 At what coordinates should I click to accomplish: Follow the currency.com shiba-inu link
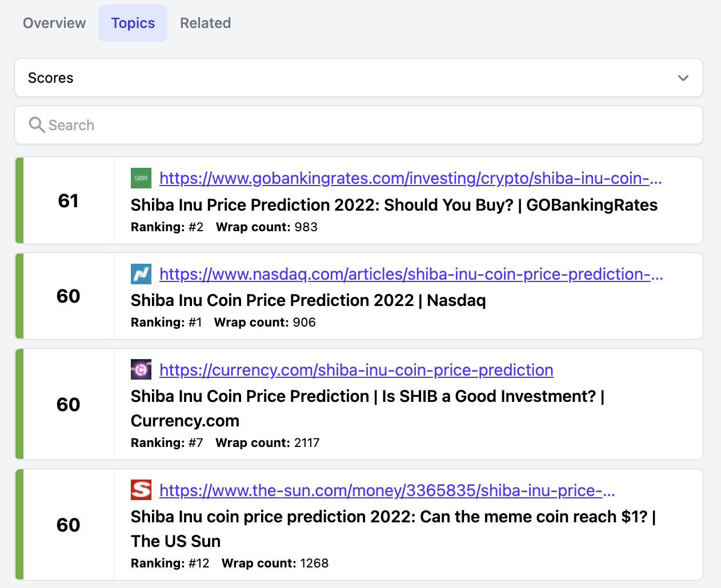pyautogui.click(x=357, y=370)
